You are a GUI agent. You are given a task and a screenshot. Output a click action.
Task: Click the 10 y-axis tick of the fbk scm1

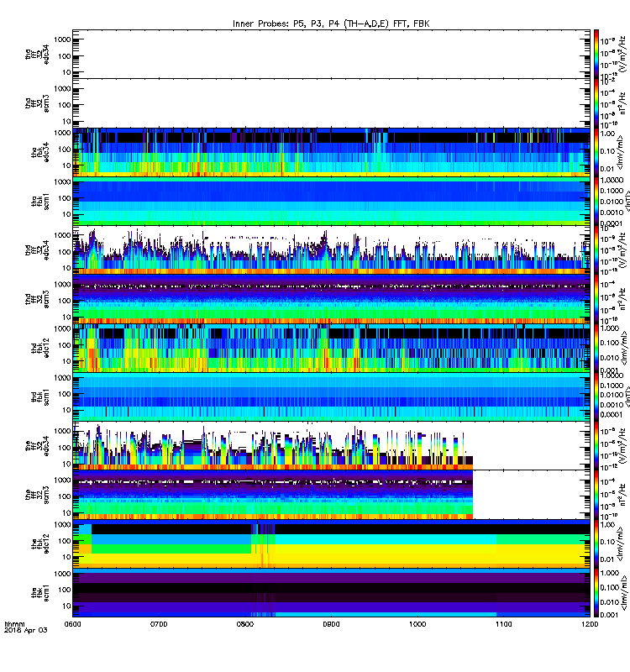click(x=66, y=606)
